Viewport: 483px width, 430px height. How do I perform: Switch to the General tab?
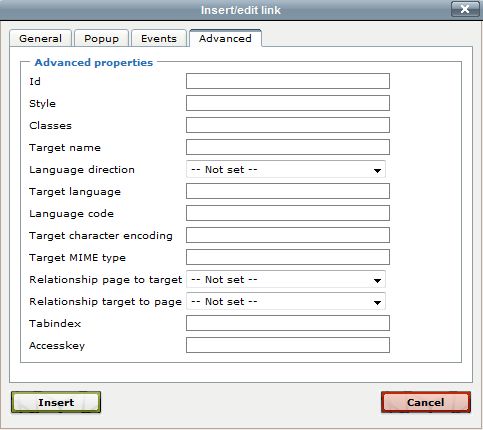pyautogui.click(x=40, y=38)
